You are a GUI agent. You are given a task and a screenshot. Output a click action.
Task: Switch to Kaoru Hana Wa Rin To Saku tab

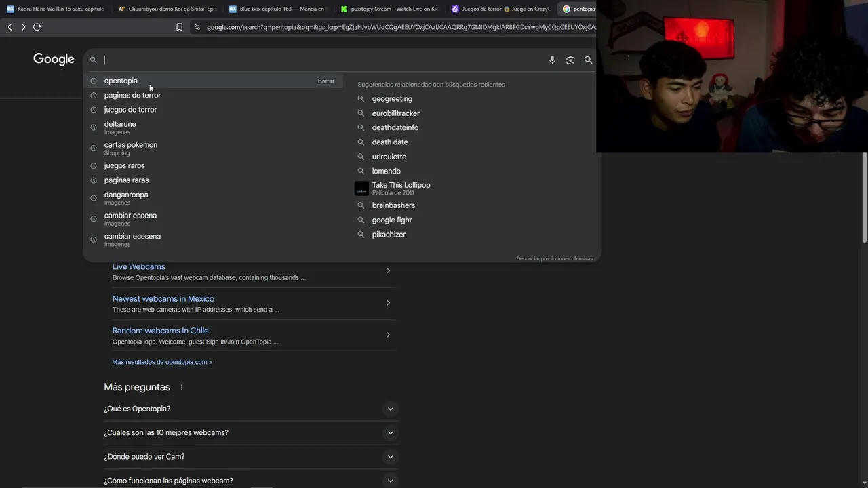pos(56,9)
